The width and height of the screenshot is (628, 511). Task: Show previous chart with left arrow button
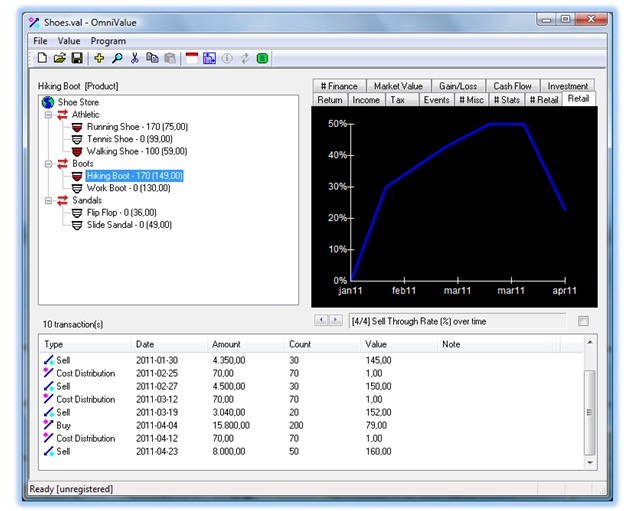coord(321,320)
